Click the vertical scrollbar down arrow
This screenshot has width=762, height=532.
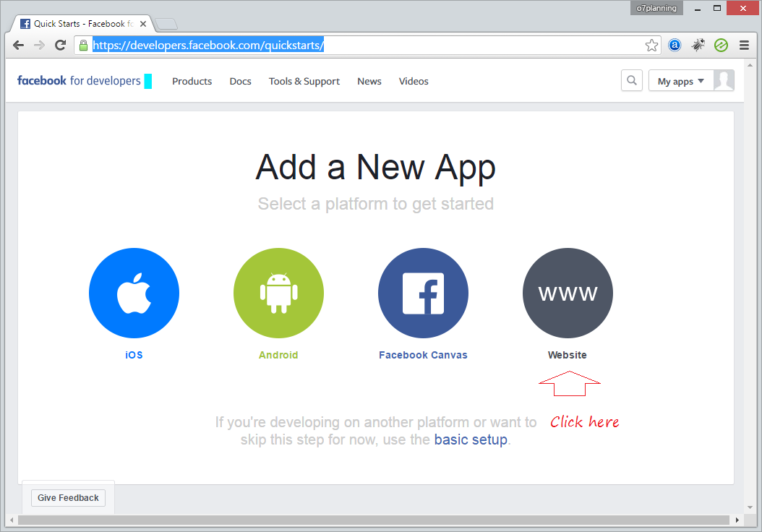[x=750, y=507]
